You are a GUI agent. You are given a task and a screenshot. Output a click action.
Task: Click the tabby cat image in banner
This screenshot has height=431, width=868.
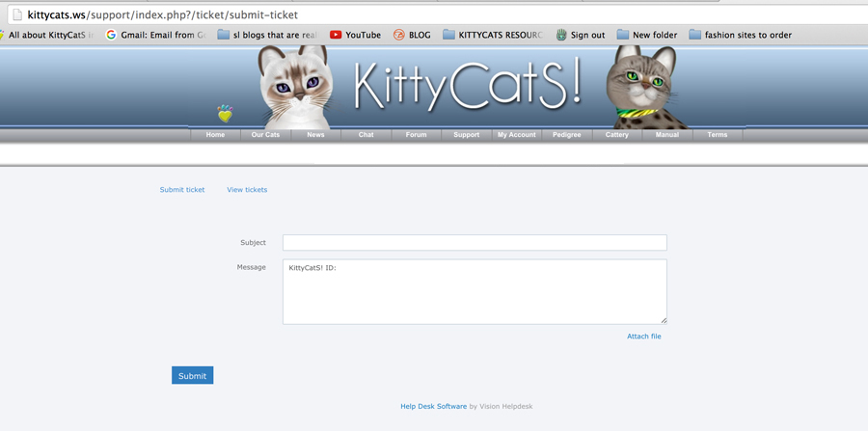click(645, 88)
